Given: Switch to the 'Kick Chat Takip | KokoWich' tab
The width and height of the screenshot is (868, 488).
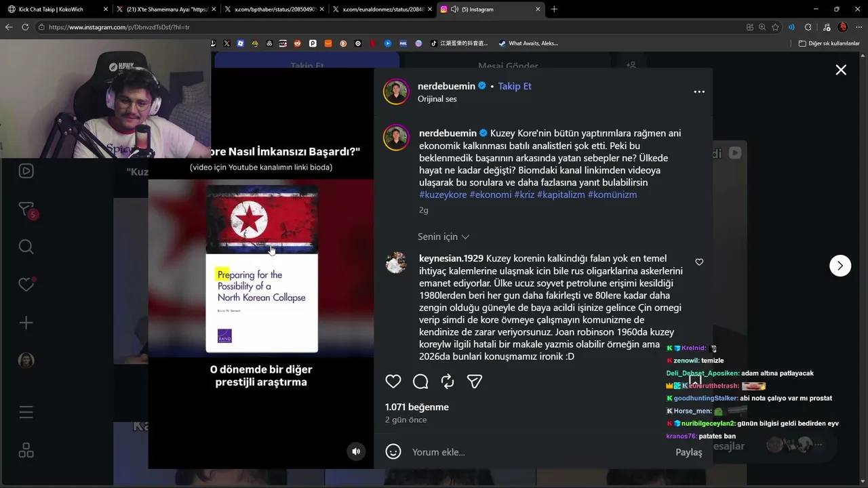Looking at the screenshot, I should pyautogui.click(x=58, y=9).
